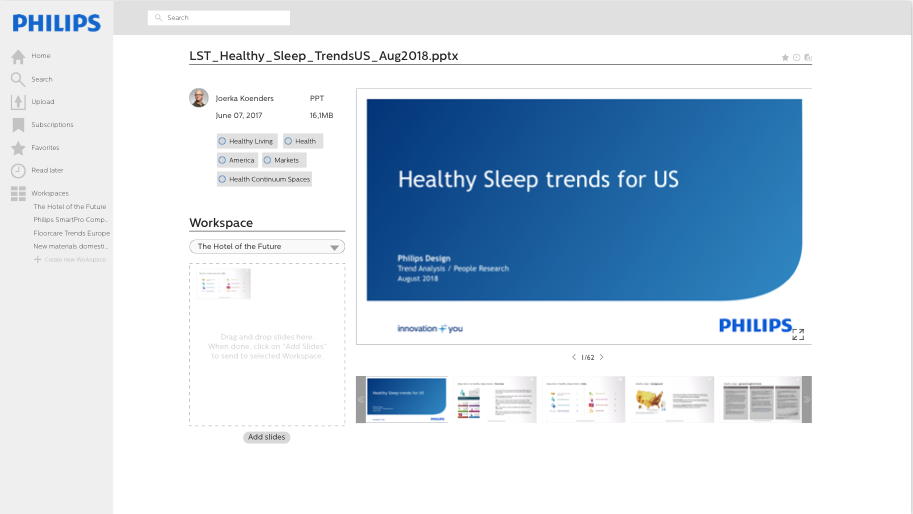Click the top search input field
913x514 pixels.
click(219, 18)
